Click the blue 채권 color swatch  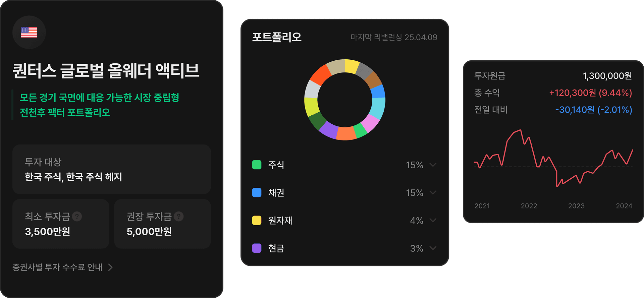click(x=257, y=192)
